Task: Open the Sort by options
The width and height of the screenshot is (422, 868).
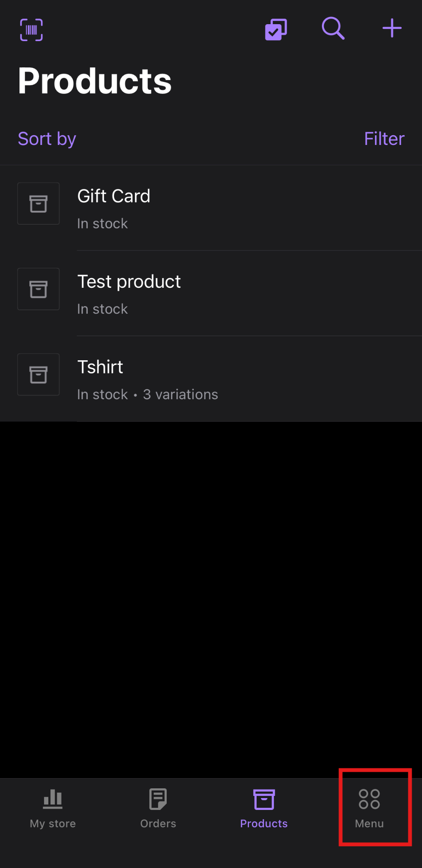Action: click(x=47, y=139)
